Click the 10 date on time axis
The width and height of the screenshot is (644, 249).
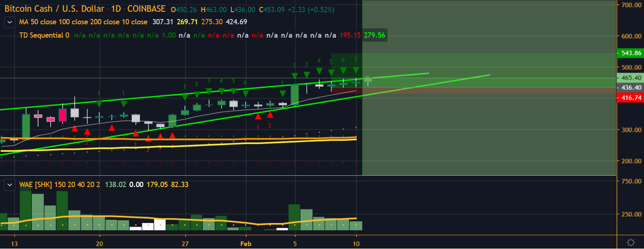click(x=356, y=244)
